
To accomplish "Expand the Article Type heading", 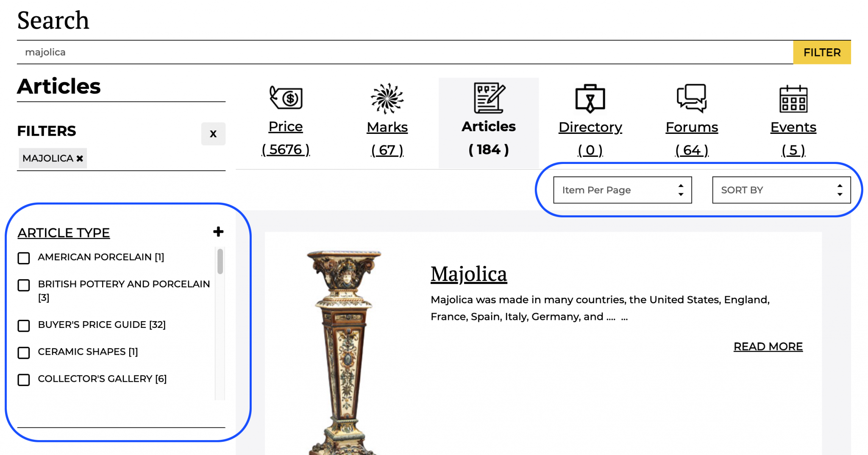I will click(63, 232).
